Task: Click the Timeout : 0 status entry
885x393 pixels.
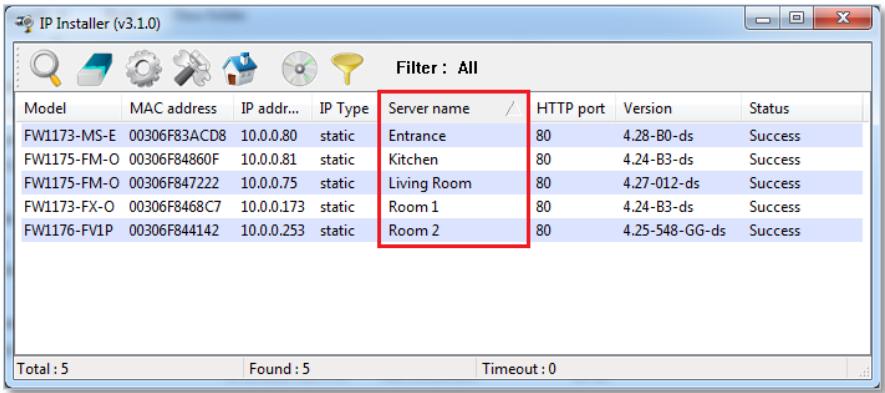Action: point(519,369)
